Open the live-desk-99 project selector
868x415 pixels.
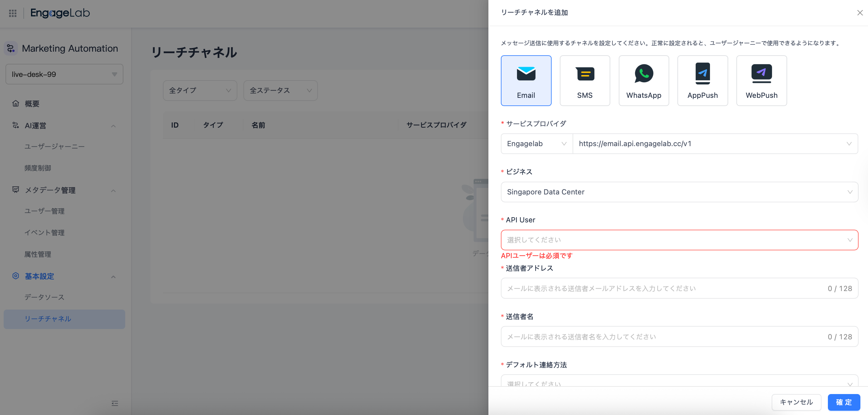[64, 74]
